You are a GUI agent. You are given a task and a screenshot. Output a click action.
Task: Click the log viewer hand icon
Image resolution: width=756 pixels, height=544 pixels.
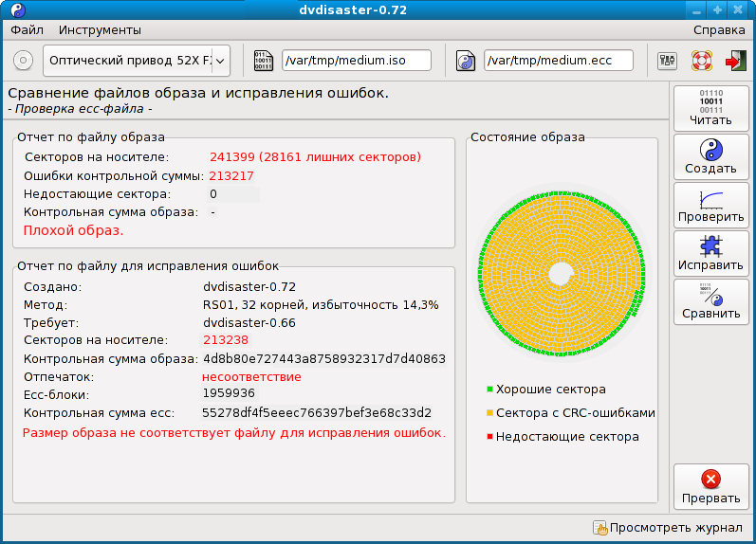[x=600, y=528]
